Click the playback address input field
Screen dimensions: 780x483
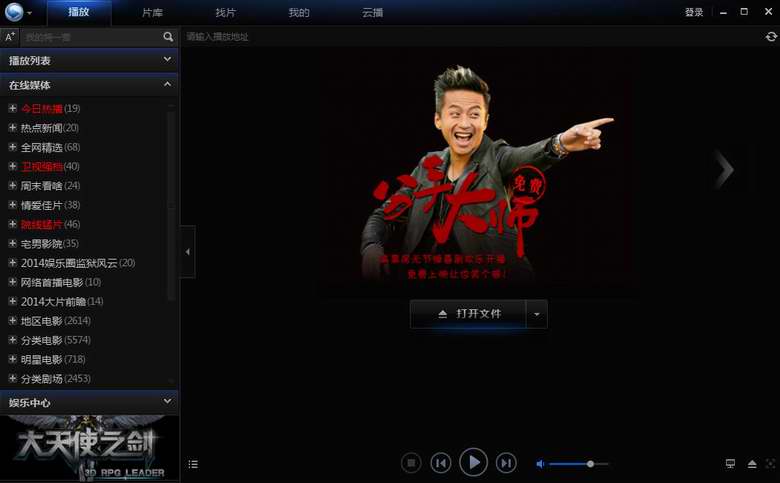coord(470,37)
